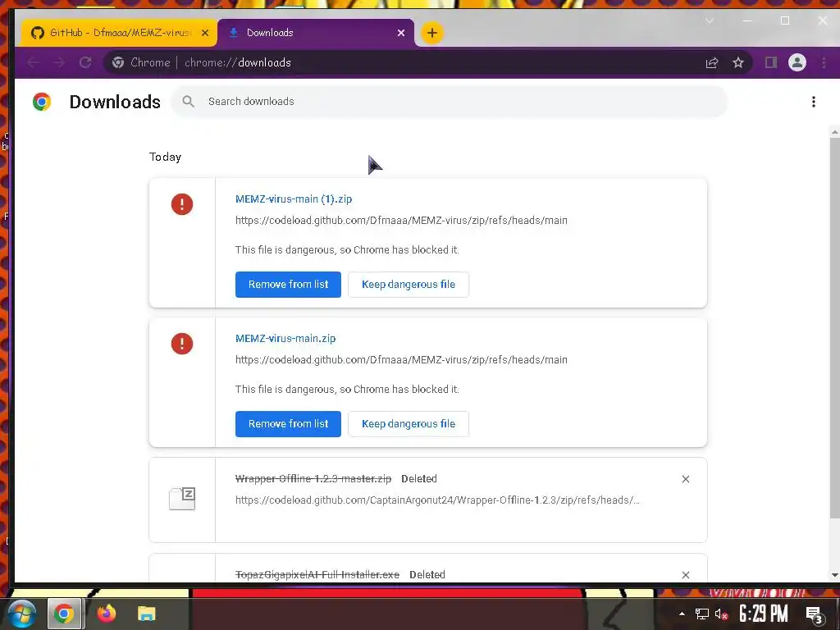Open a new tab with plus button
This screenshot has width=840, height=630.
click(x=431, y=33)
